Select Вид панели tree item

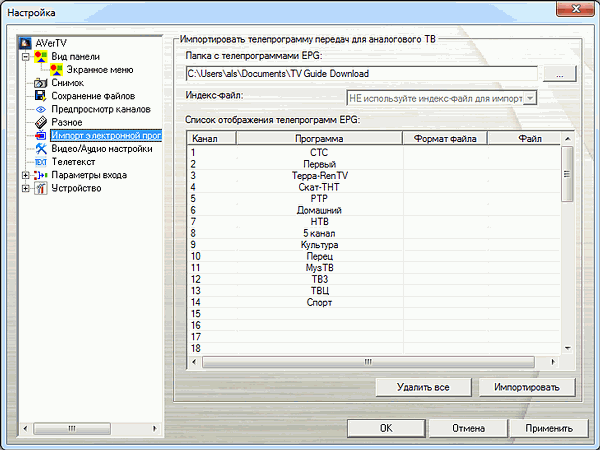point(75,57)
